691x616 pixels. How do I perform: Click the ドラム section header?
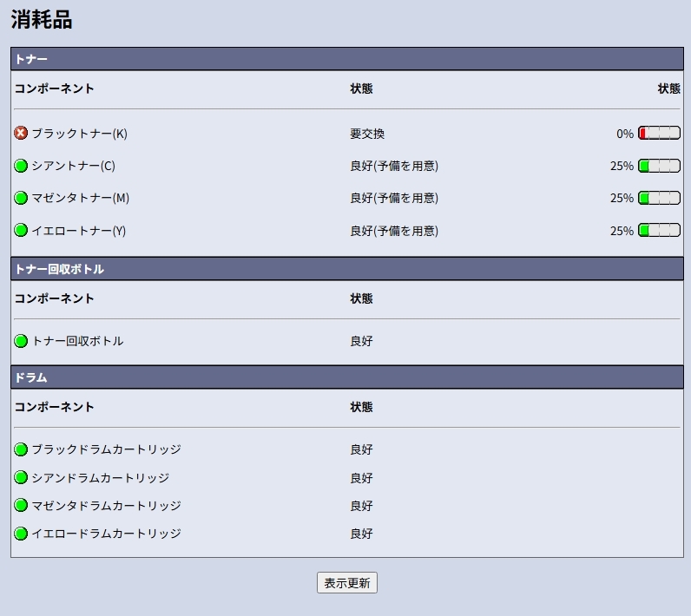[347, 377]
